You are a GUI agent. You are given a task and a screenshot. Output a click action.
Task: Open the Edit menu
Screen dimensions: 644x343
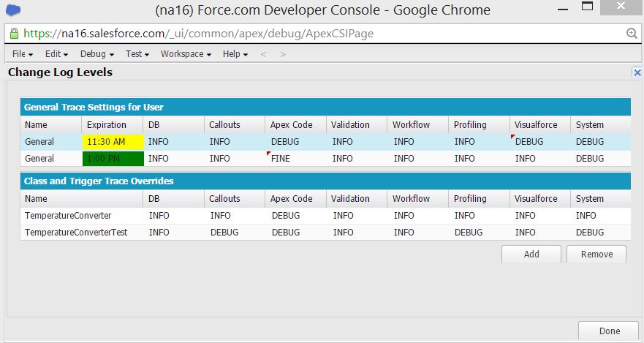pos(57,54)
